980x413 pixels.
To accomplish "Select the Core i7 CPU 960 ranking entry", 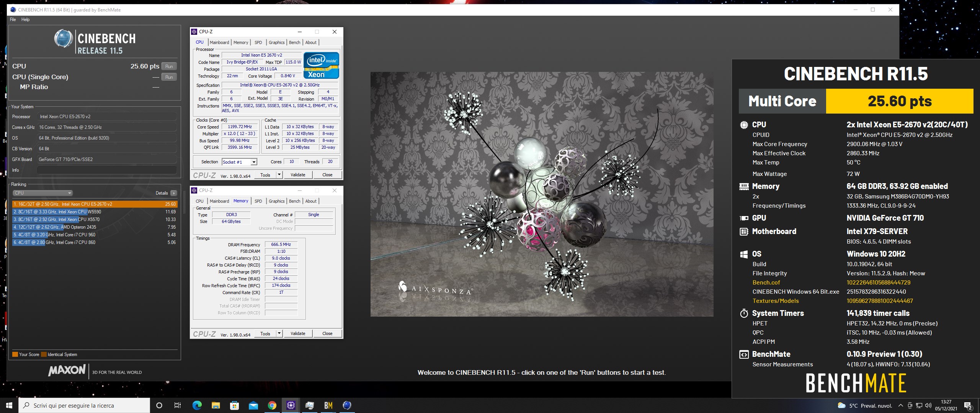I will tap(95, 235).
